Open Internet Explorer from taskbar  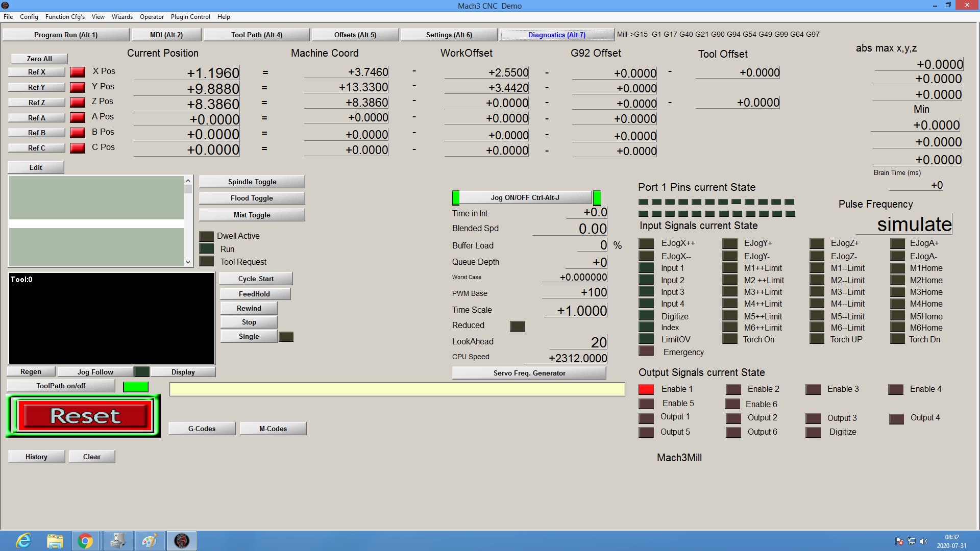pyautogui.click(x=23, y=541)
